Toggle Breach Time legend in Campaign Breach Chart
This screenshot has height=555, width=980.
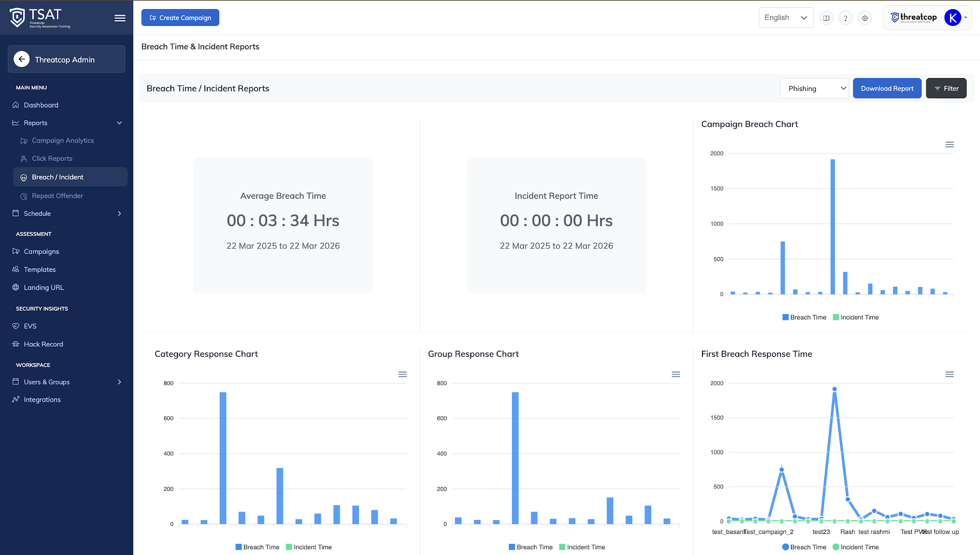pyautogui.click(x=804, y=317)
